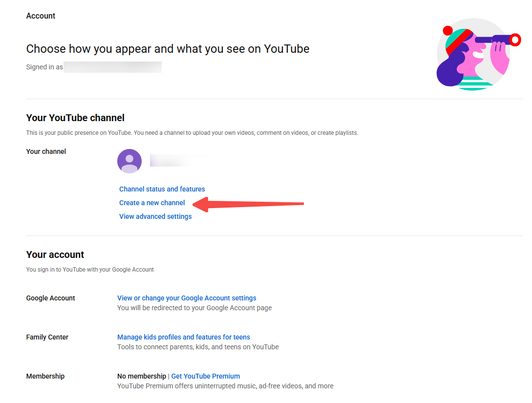Click the Signed in as label text
This screenshot has height=403, width=532.
tap(44, 67)
